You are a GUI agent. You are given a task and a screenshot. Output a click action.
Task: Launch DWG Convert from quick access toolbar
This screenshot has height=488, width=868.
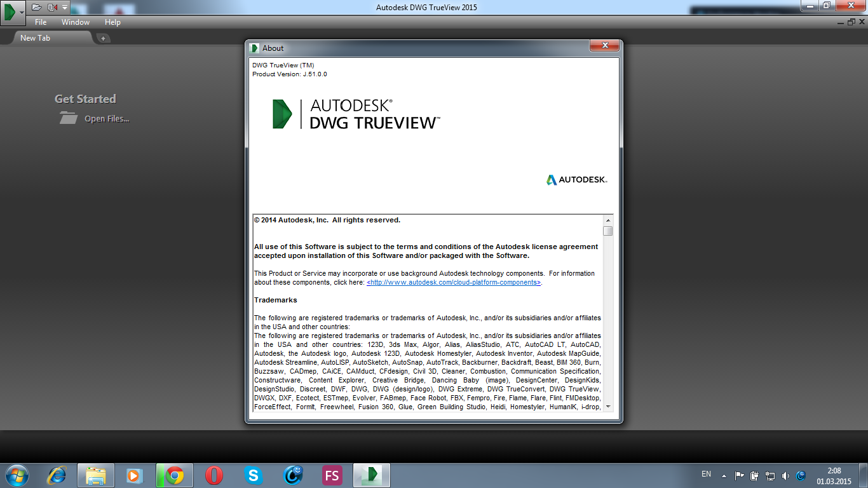pyautogui.click(x=53, y=7)
